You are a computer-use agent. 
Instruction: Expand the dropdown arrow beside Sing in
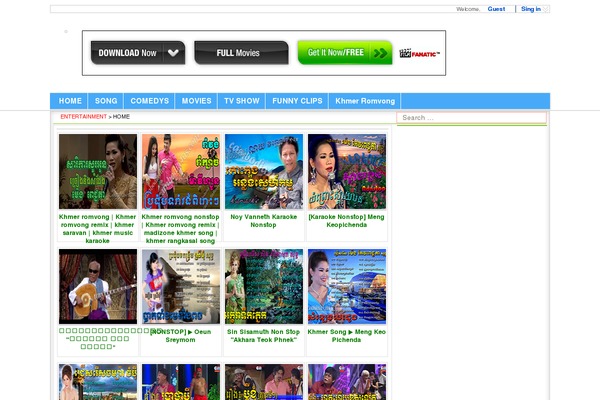[x=546, y=9]
